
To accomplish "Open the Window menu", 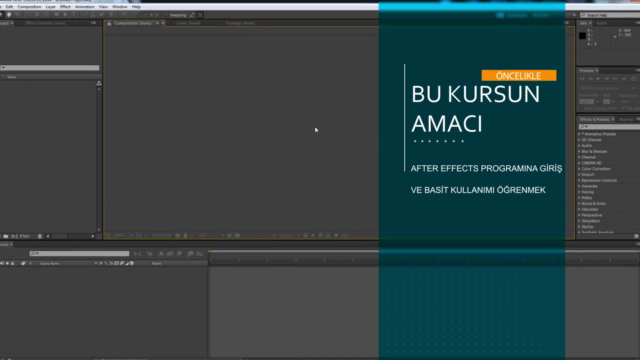I will (x=120, y=7).
